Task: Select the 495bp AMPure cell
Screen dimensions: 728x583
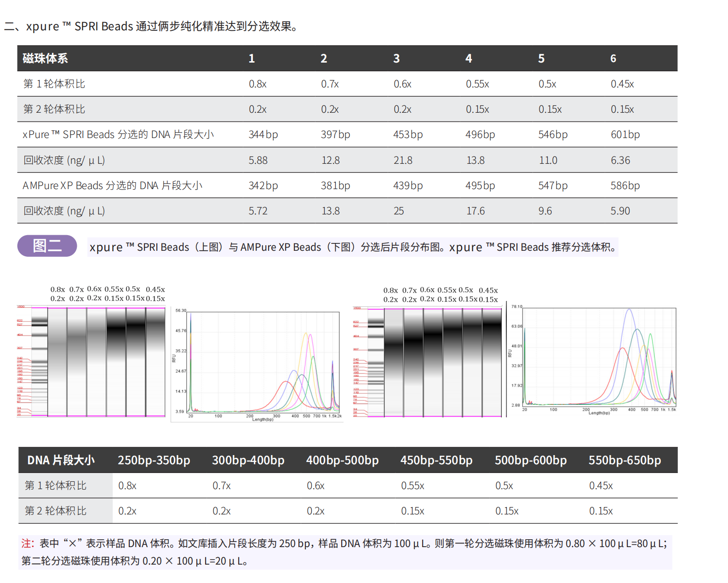Action: click(x=480, y=185)
